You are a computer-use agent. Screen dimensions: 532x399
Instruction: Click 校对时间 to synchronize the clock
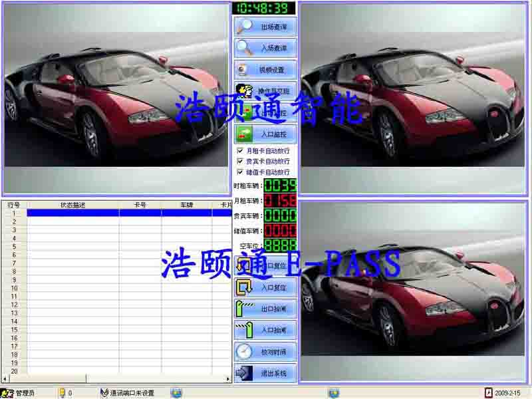tap(265, 352)
